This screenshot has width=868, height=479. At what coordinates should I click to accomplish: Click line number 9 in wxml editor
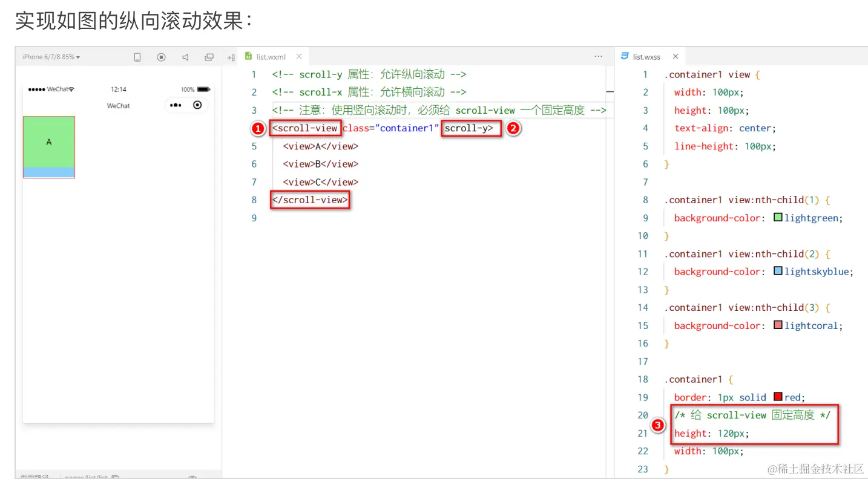coord(254,218)
